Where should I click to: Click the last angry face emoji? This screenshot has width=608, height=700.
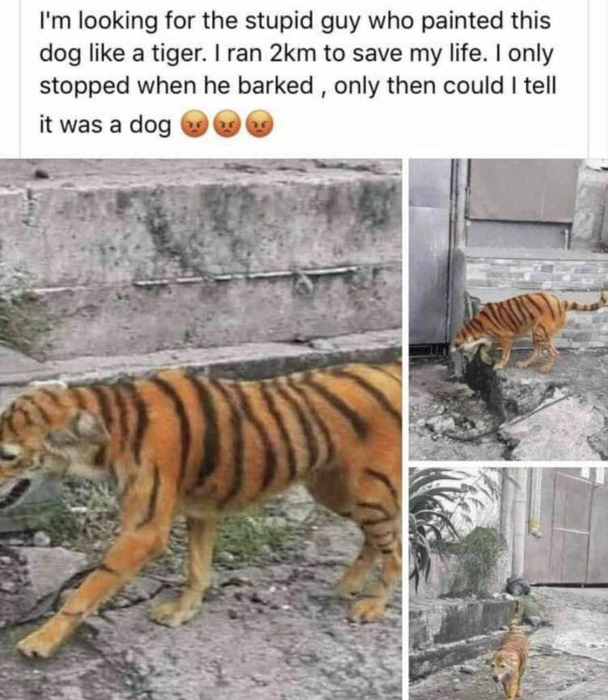pos(260,123)
